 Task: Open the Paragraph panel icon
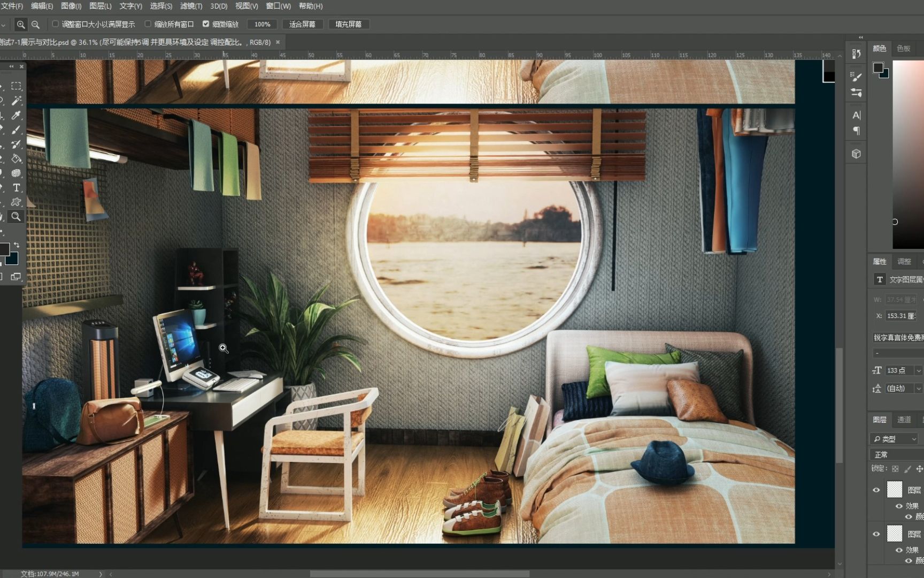856,131
